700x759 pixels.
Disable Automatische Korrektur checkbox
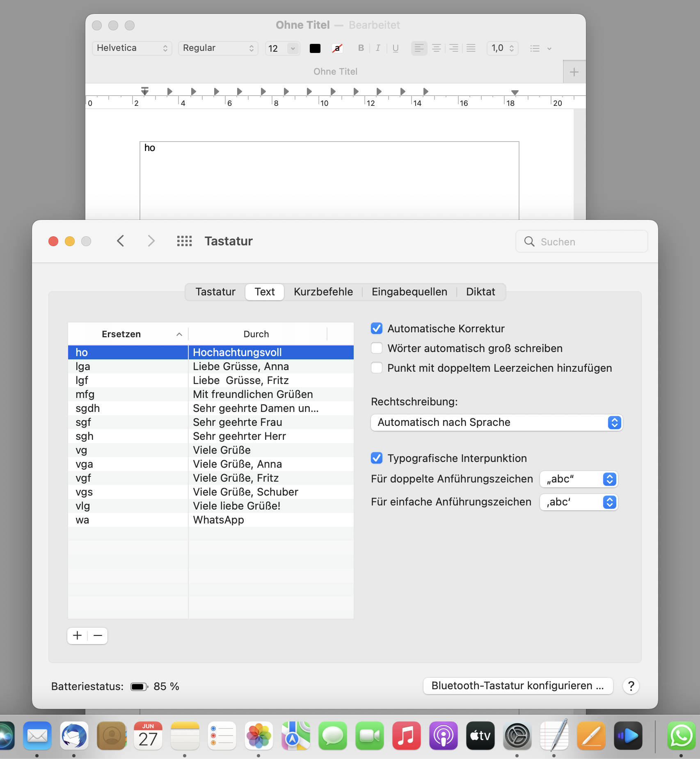[x=377, y=328]
